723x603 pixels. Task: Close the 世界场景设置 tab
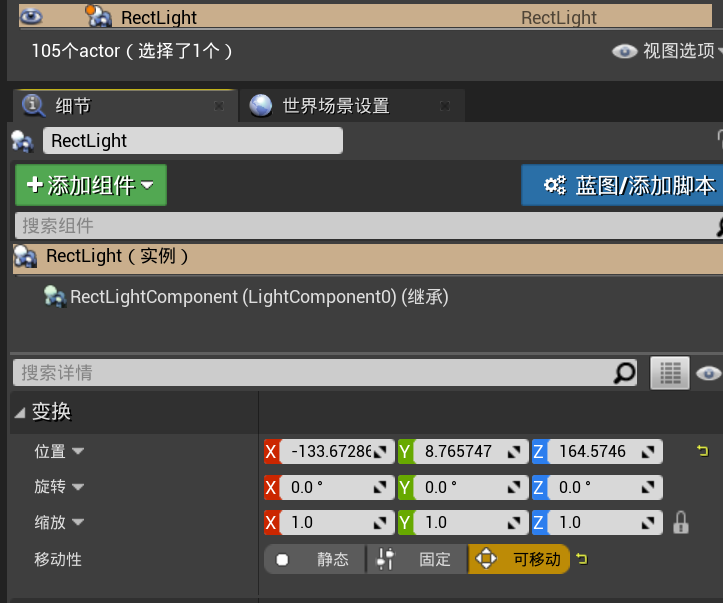(x=445, y=106)
